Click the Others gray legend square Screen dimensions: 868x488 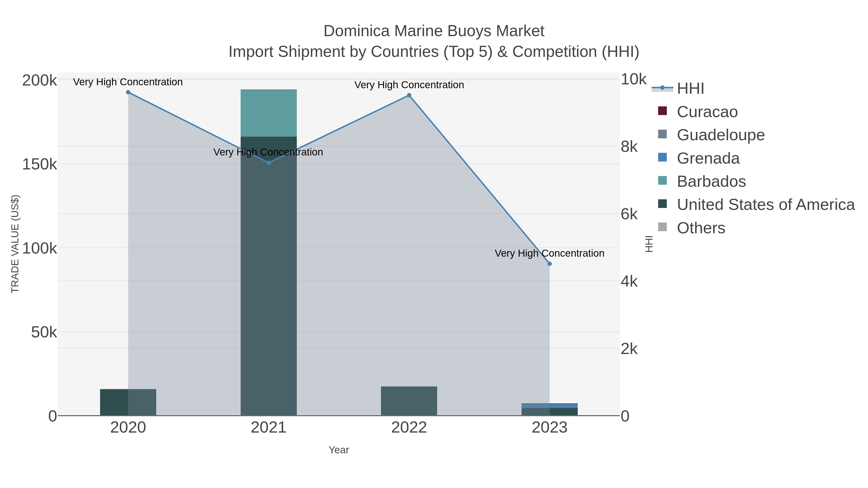[663, 227]
